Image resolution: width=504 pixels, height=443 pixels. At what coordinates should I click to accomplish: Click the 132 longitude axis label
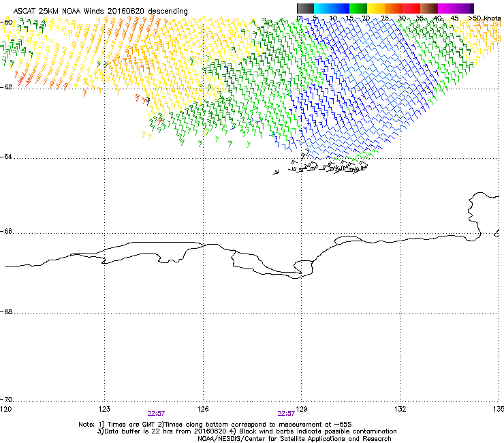pos(400,409)
